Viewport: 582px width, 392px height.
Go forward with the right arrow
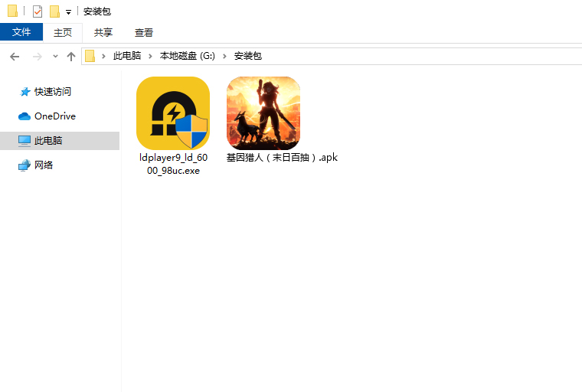[x=37, y=57]
